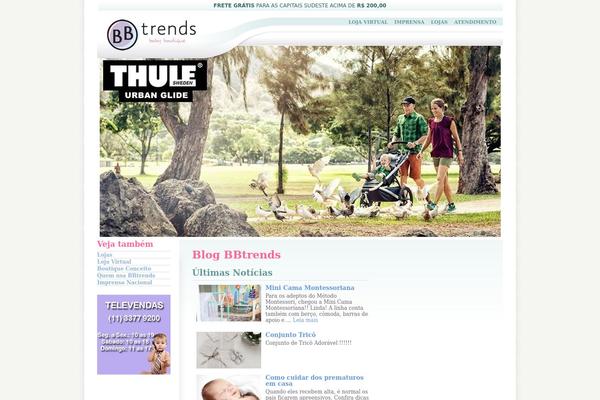Click the Mini Cama Montessoriana thumbnail
The height and width of the screenshot is (400, 600).
click(229, 303)
